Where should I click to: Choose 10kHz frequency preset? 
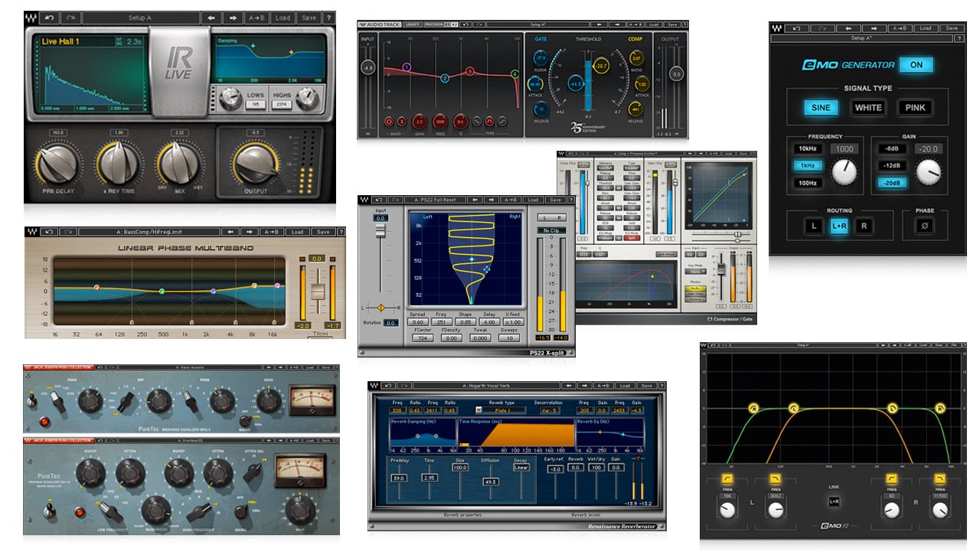point(808,148)
